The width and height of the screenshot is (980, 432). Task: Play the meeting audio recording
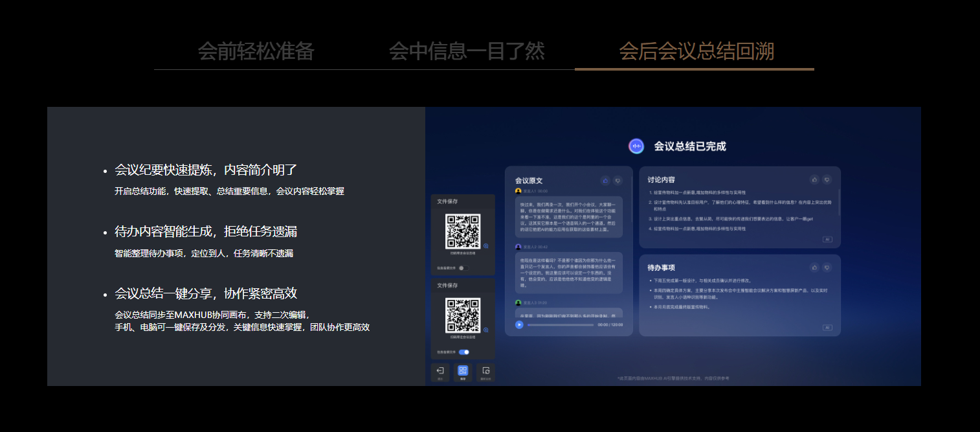(519, 324)
